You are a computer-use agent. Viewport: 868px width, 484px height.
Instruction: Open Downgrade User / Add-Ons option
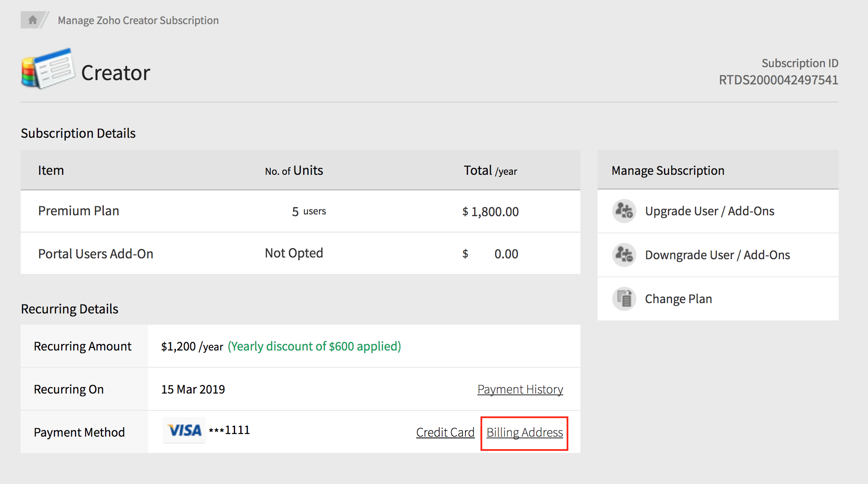[x=717, y=255]
